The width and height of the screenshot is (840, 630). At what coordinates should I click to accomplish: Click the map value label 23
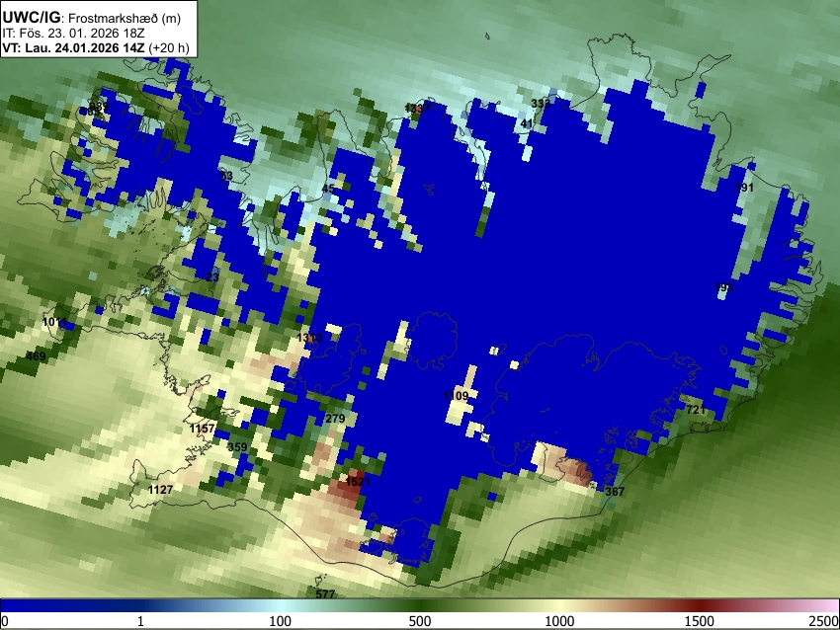point(212,276)
